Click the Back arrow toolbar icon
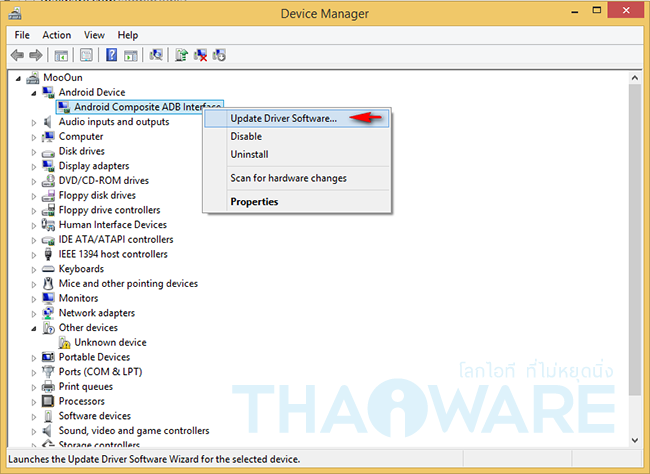This screenshot has height=474, width=650. 17,55
